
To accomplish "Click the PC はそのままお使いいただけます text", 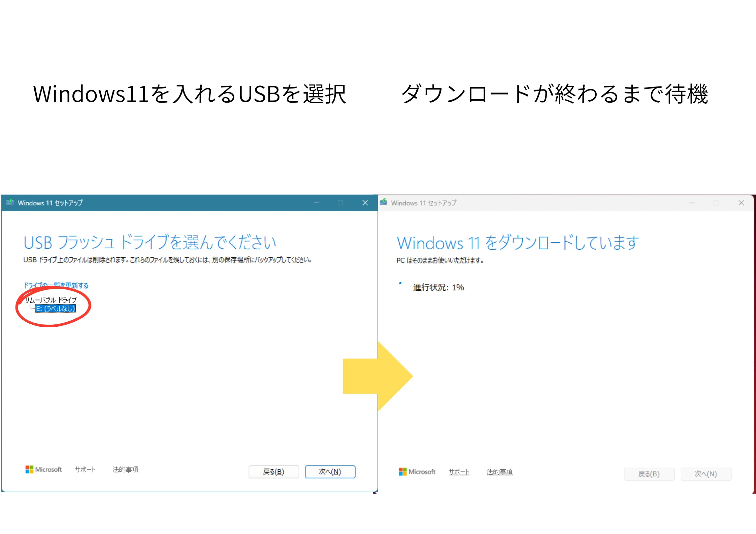I will point(440,260).
